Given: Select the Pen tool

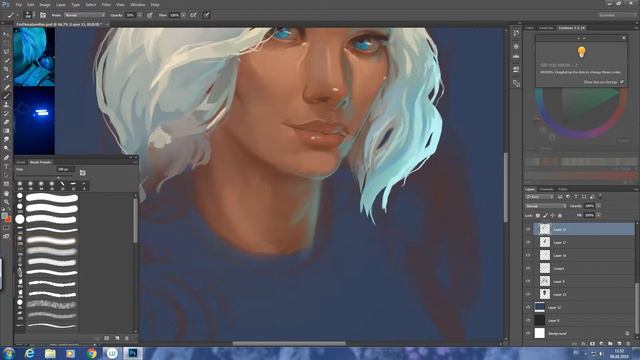Looking at the screenshot, I should (x=6, y=158).
